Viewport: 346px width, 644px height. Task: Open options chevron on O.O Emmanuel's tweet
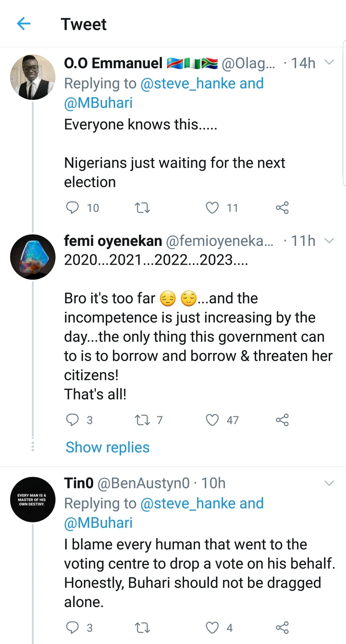tap(329, 62)
